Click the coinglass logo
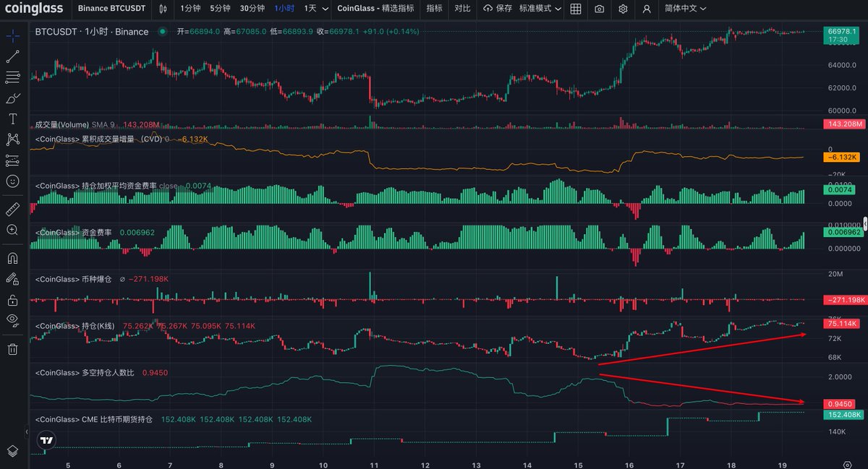This screenshot has height=469, width=868. (33, 9)
